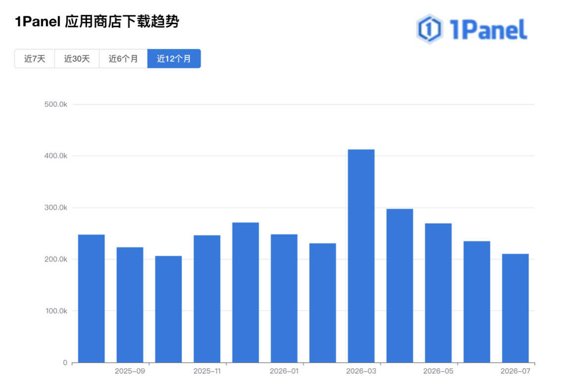Select the 近7天 time range tab
Viewport: 571px width, 392px height.
(35, 59)
